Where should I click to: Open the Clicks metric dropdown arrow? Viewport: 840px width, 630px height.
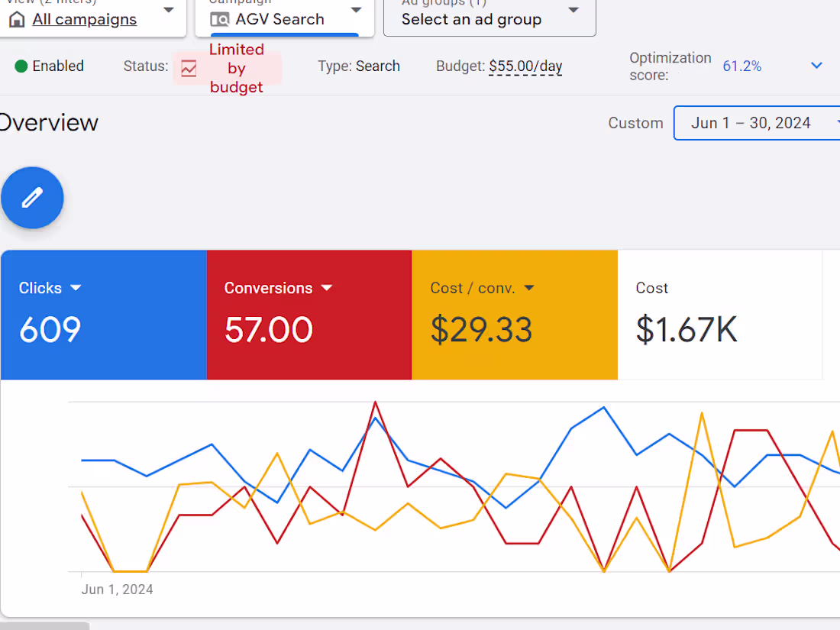[76, 288]
